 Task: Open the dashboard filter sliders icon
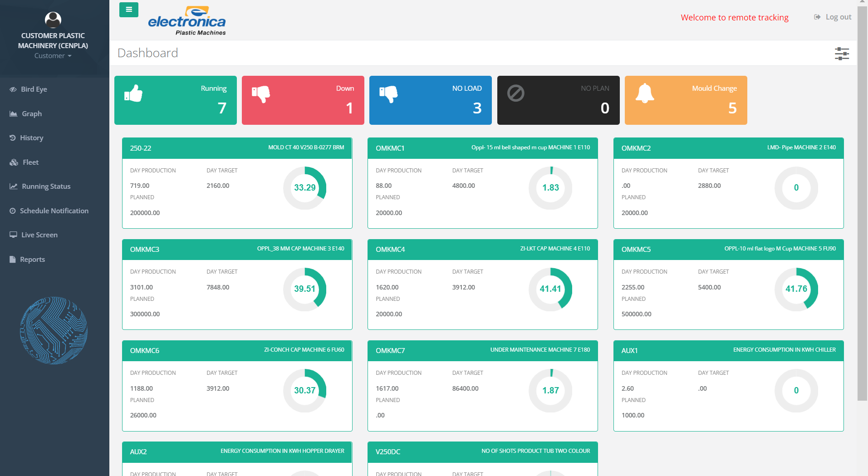click(842, 54)
